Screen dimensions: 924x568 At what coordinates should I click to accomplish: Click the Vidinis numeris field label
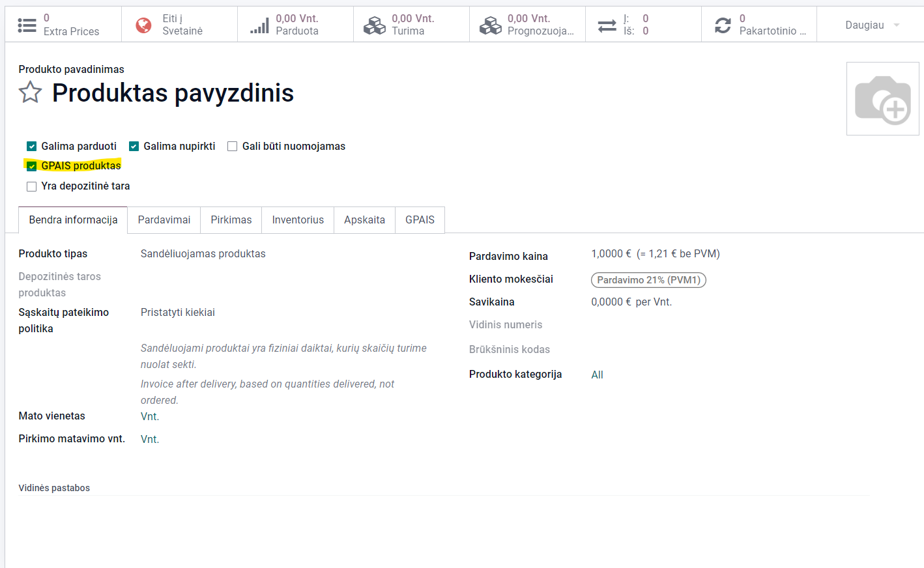tap(506, 324)
